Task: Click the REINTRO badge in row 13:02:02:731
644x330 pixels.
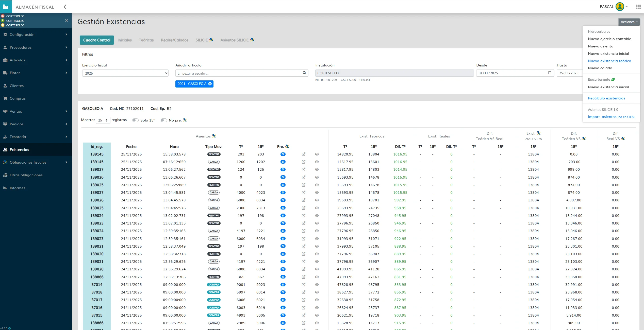Action: click(214, 216)
